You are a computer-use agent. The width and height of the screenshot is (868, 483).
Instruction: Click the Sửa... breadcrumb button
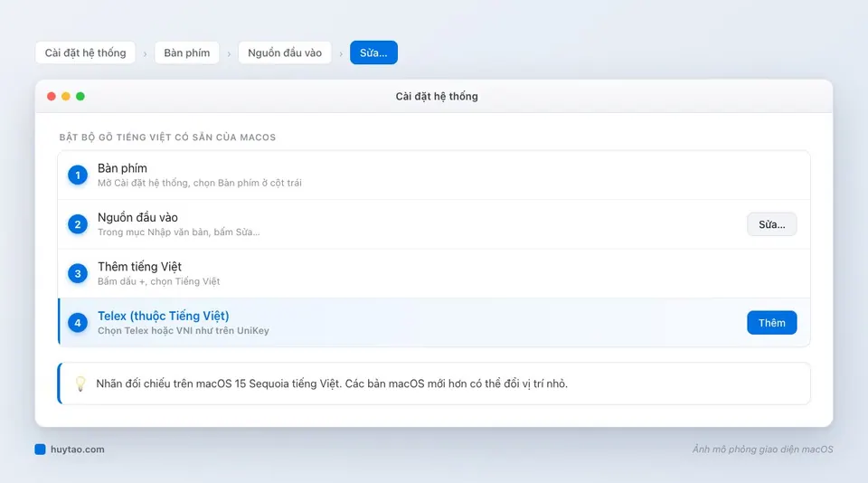(x=373, y=52)
